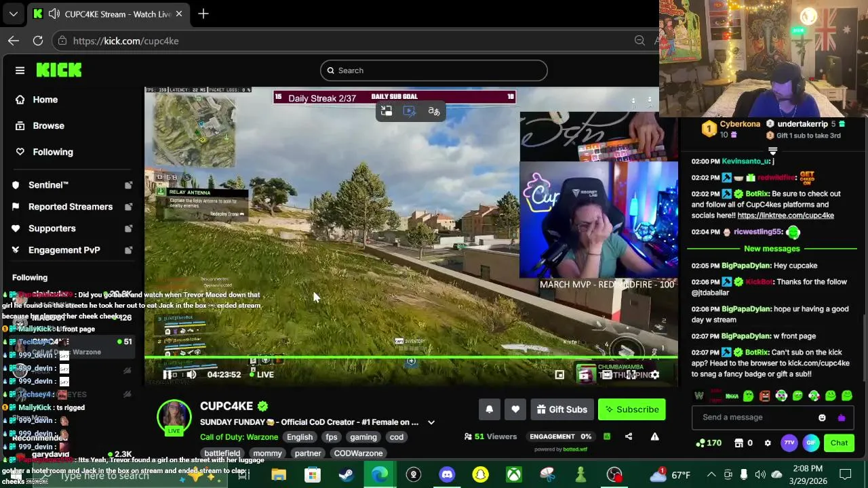The width and height of the screenshot is (868, 488).
Task: Click Gift Subs button
Action: pyautogui.click(x=562, y=409)
